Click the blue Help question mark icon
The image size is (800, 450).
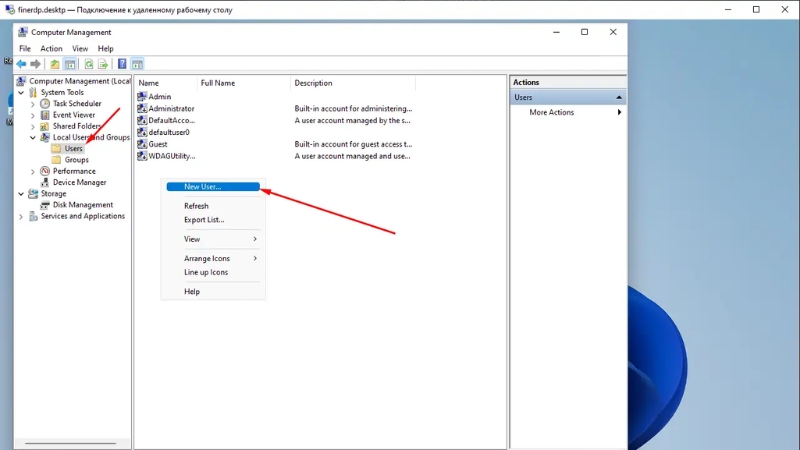[x=122, y=64]
